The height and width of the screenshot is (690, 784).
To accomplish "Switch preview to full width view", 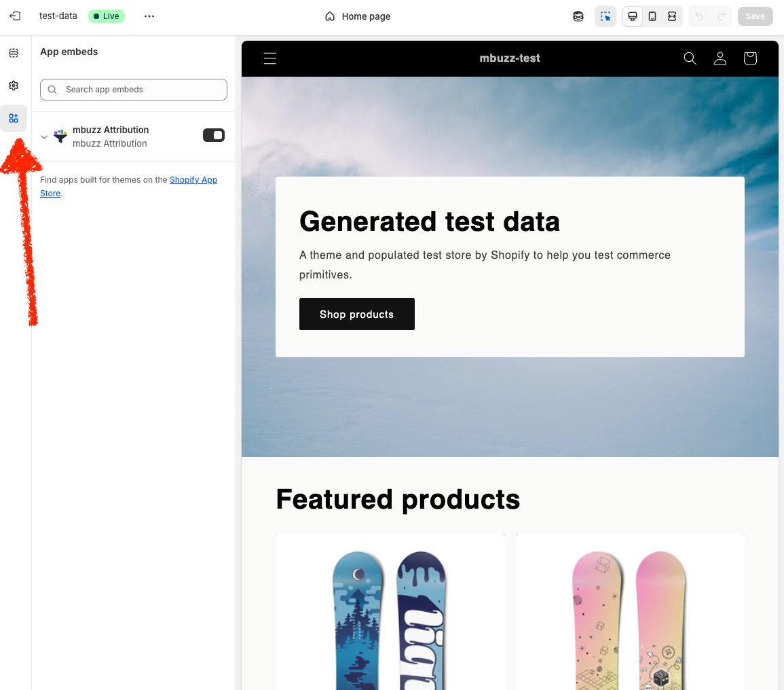I will pyautogui.click(x=672, y=16).
